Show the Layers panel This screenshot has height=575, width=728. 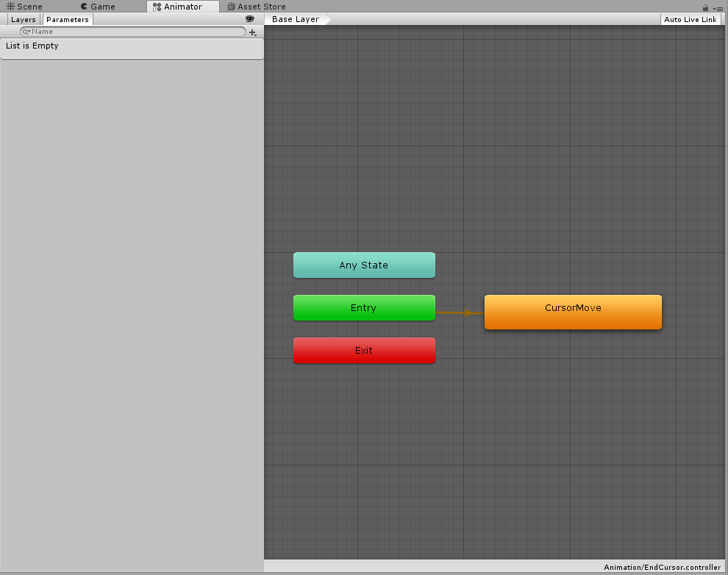coord(24,20)
